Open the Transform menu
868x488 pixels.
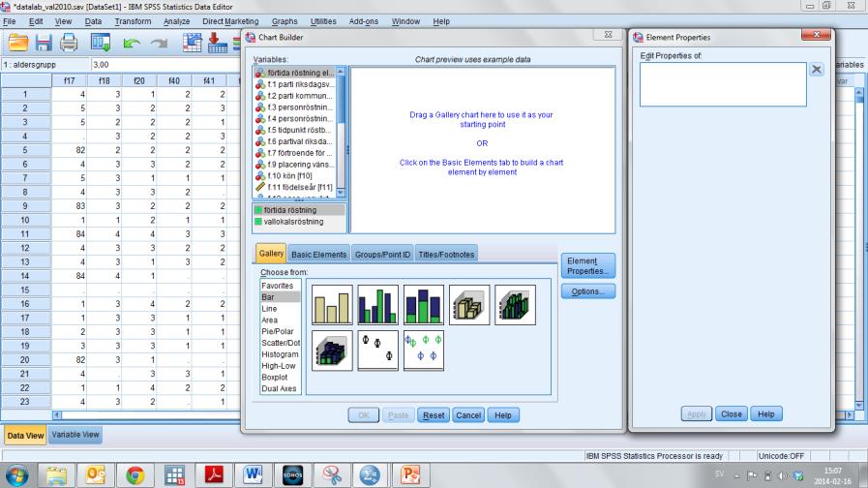(x=133, y=21)
